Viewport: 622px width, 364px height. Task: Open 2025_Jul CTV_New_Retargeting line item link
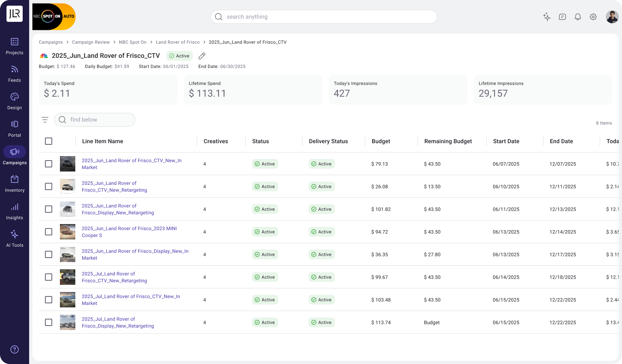pyautogui.click(x=114, y=277)
